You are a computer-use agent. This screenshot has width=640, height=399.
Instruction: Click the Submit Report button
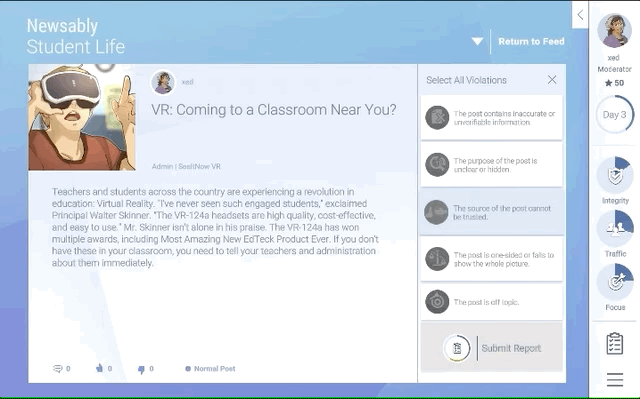tap(492, 348)
